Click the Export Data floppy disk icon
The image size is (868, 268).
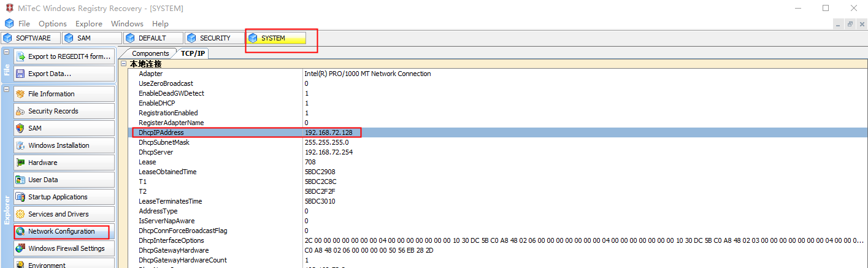20,74
